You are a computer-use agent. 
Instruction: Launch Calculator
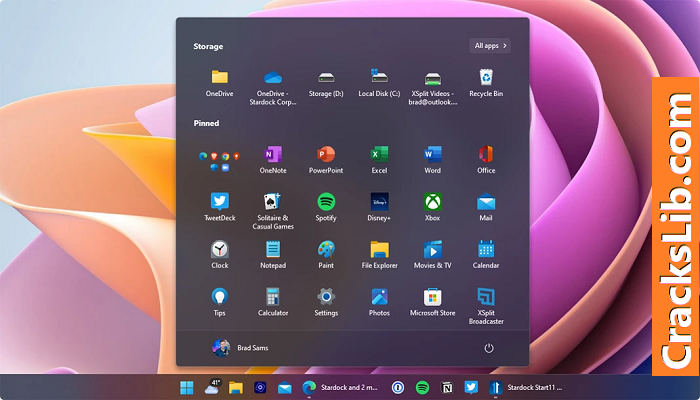pyautogui.click(x=273, y=302)
